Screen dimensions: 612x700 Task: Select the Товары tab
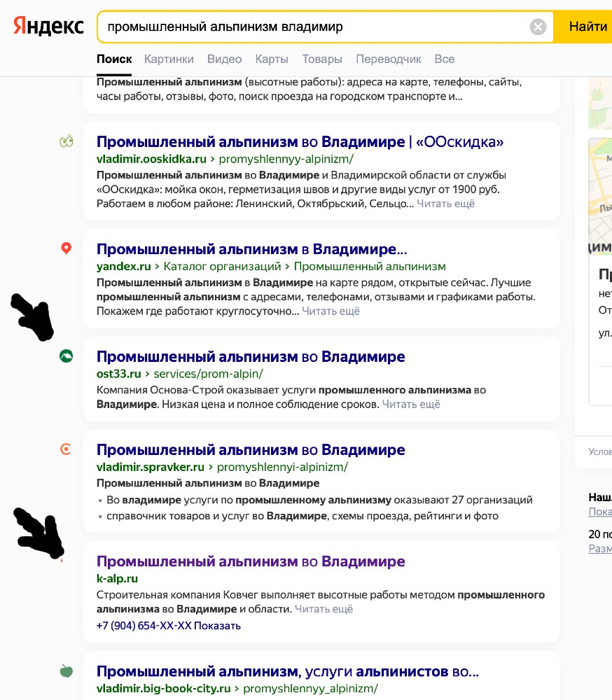tap(322, 59)
